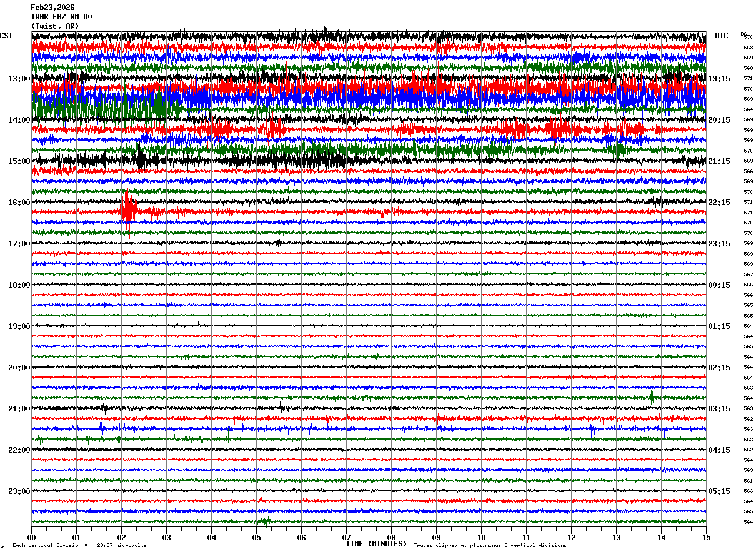The width and height of the screenshot is (756, 554).
Task: Click the green spike near minute 14 at 20:45
Action: point(652,397)
